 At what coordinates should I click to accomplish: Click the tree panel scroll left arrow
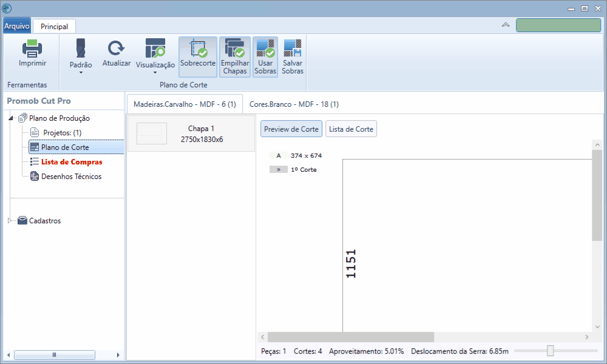[8, 355]
